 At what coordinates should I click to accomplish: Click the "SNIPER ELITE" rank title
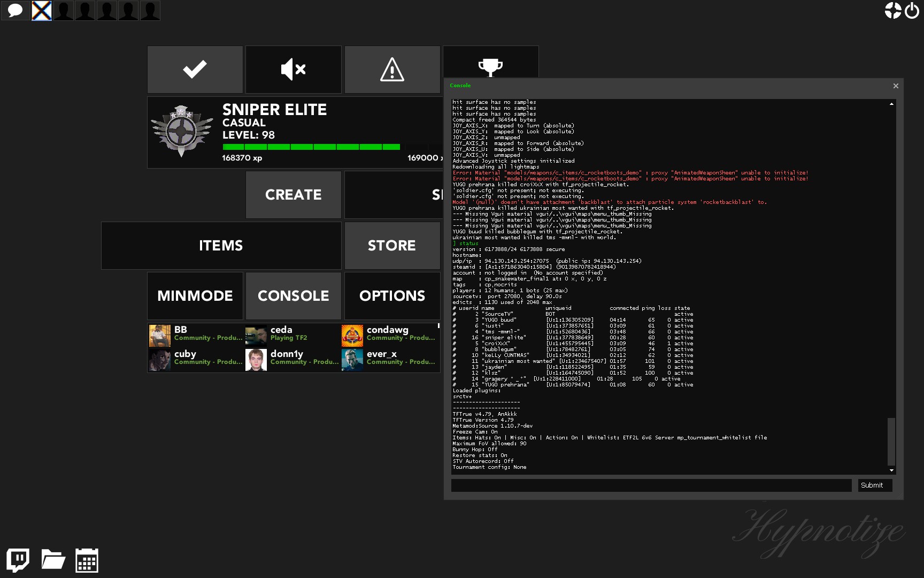[274, 110]
